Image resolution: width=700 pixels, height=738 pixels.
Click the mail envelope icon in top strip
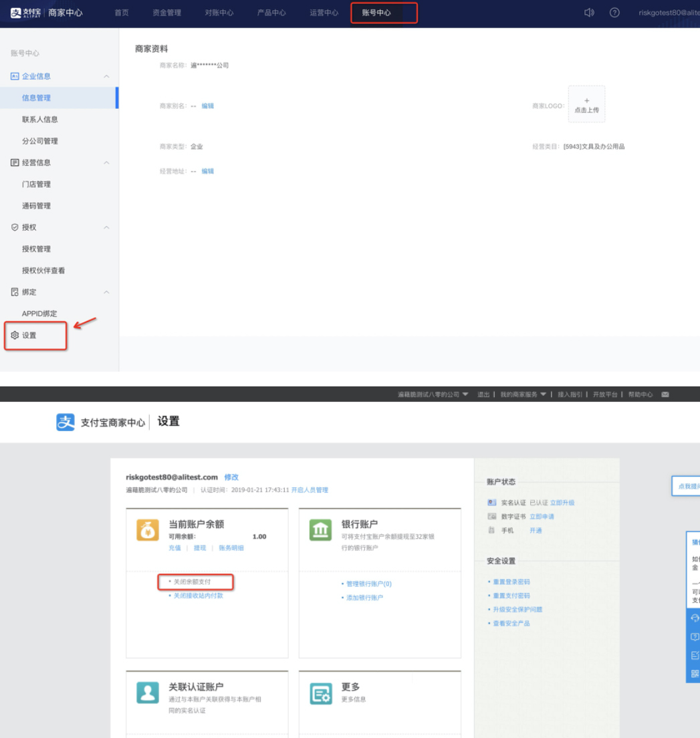(665, 394)
